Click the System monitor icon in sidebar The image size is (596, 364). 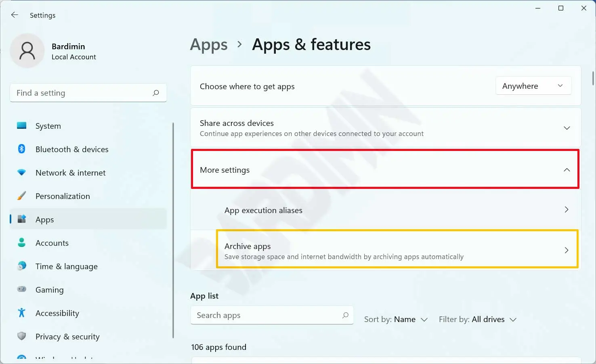22,126
